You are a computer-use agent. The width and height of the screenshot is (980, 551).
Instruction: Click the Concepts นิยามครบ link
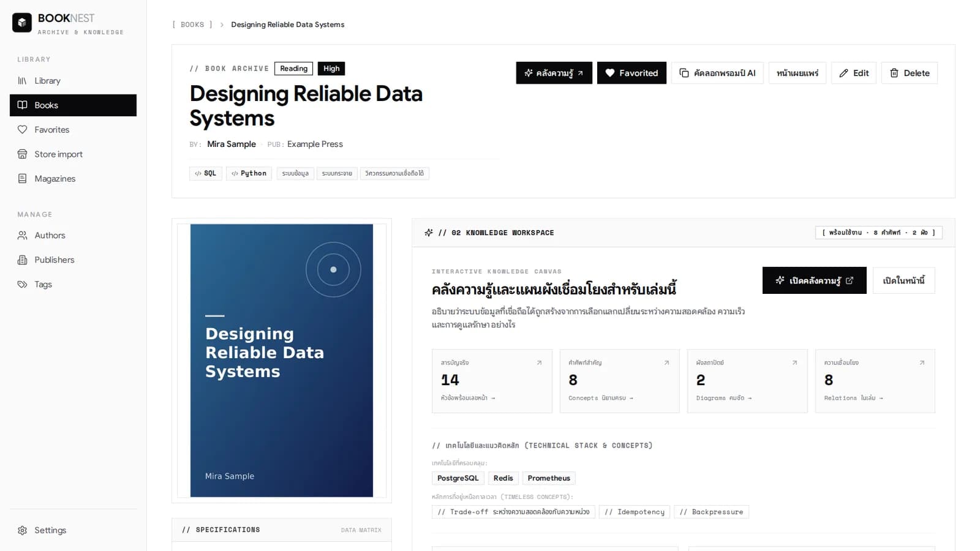pos(601,398)
